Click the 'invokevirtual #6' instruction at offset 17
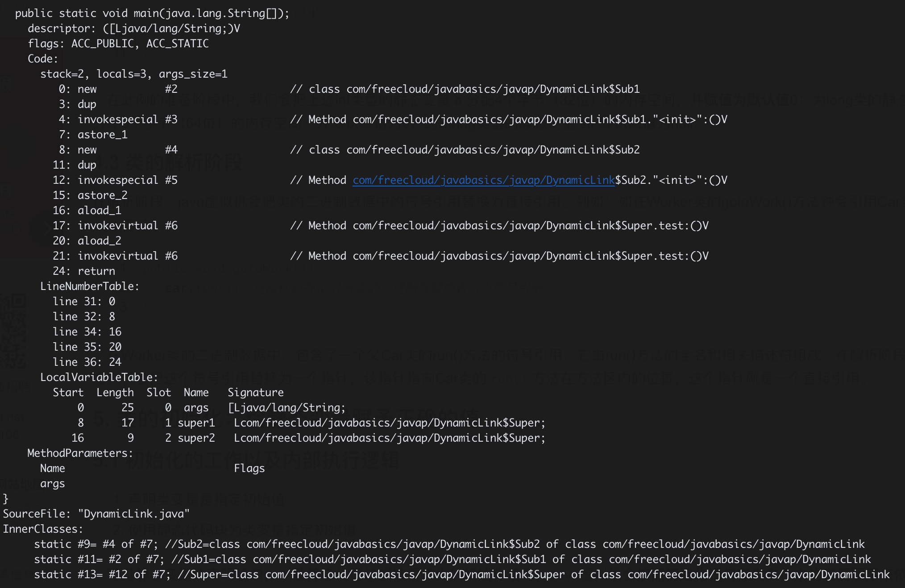905x588 pixels. coord(127,226)
